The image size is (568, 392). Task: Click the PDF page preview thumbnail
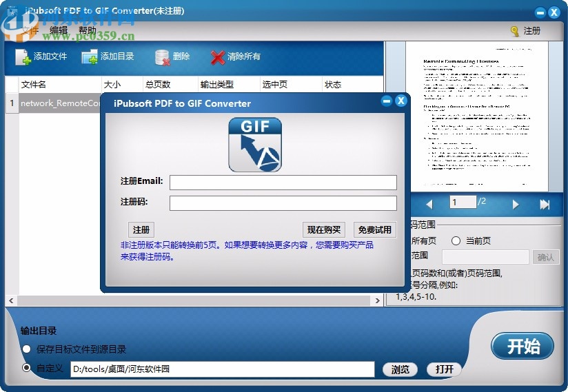(477, 116)
